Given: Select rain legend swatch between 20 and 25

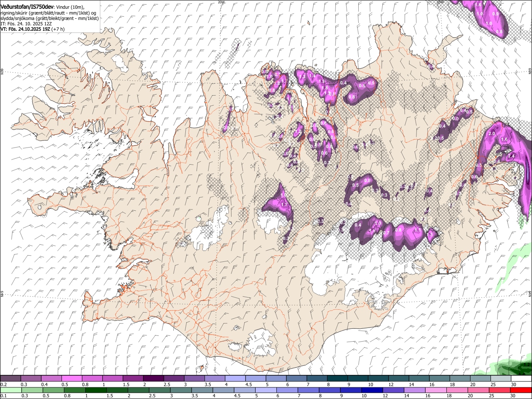Looking at the screenshot, I should point(478,390).
